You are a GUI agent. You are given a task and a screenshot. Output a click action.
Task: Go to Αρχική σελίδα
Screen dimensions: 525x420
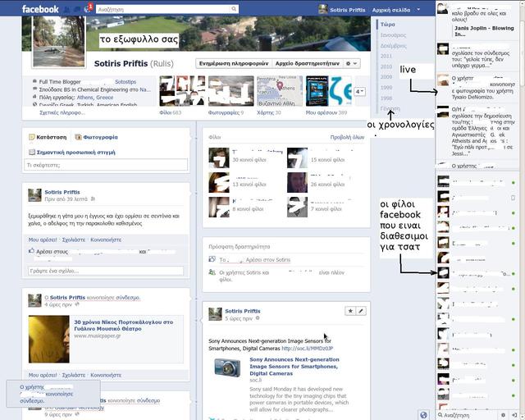(391, 10)
